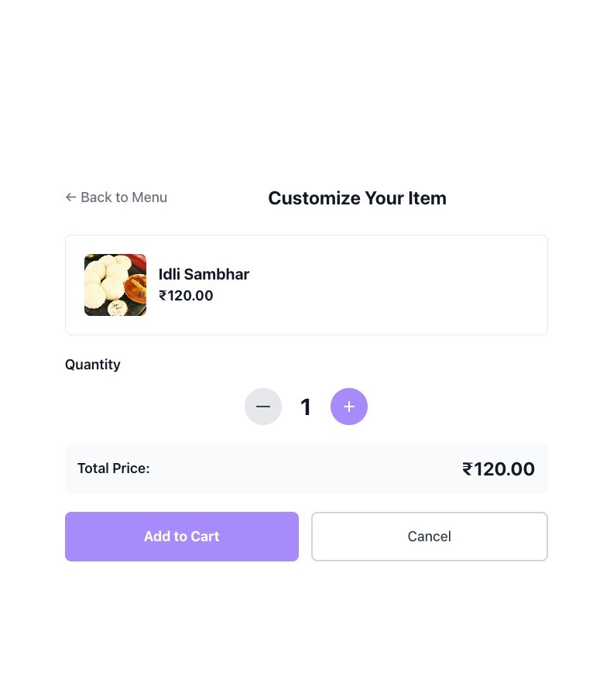Click the Idli Sambhar item name

click(x=204, y=274)
